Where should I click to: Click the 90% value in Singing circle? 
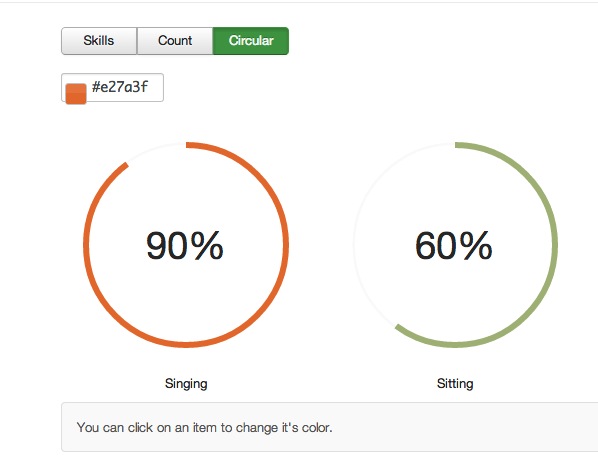pos(185,246)
